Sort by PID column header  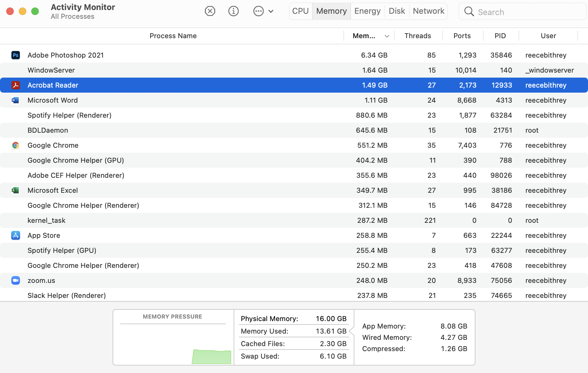coord(500,36)
